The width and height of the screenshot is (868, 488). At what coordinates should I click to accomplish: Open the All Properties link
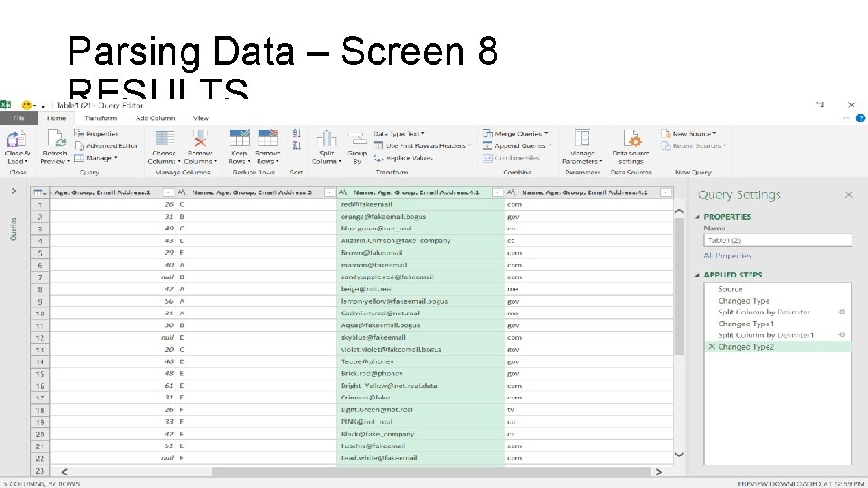coord(727,256)
